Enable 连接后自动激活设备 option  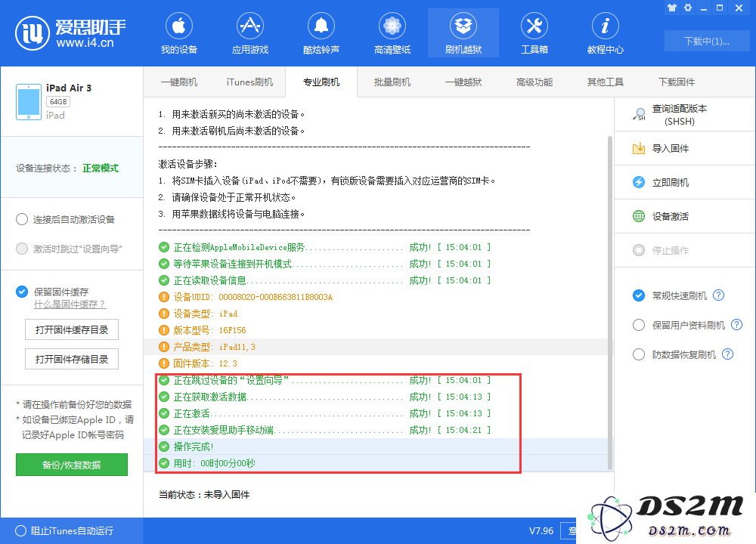[x=22, y=219]
